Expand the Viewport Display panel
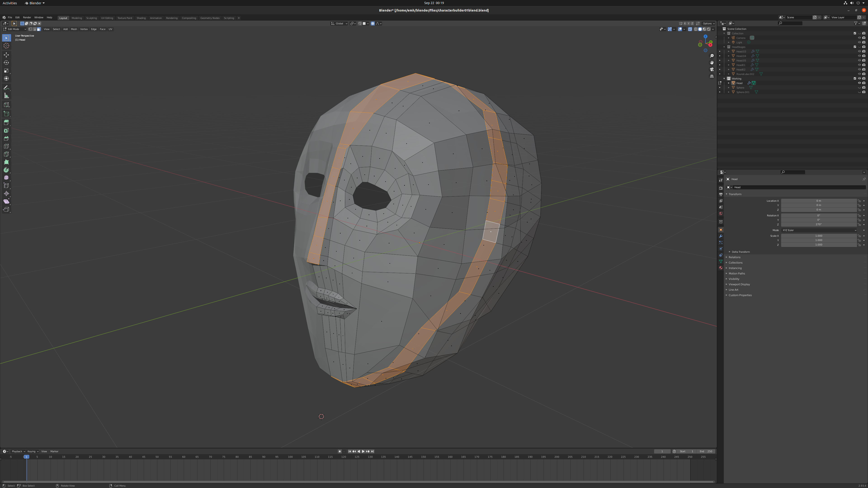 click(x=739, y=285)
